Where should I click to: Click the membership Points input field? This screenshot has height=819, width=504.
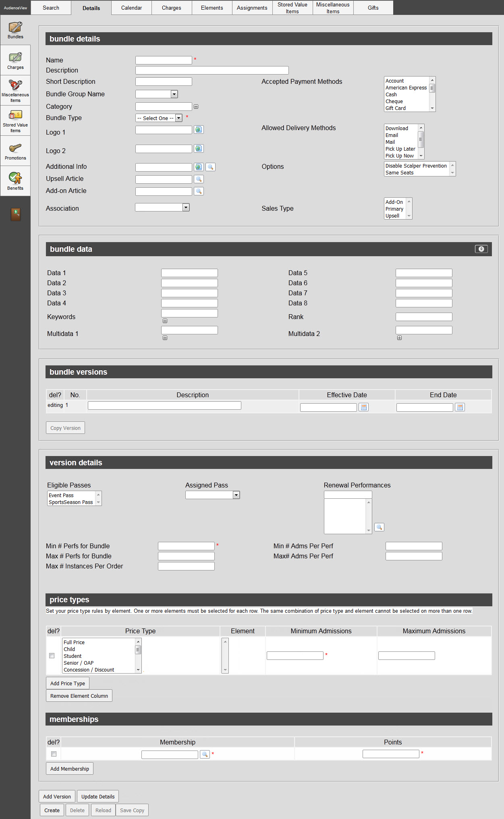pyautogui.click(x=391, y=754)
